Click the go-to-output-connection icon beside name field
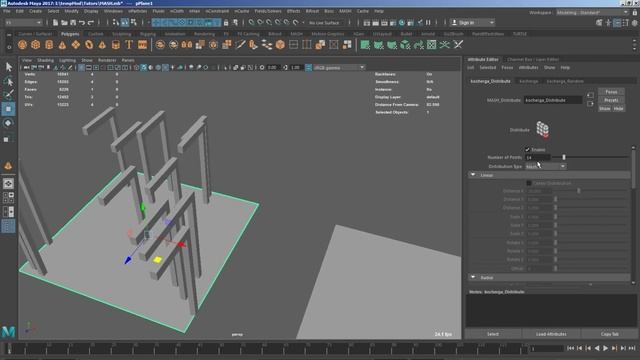 [590, 104]
